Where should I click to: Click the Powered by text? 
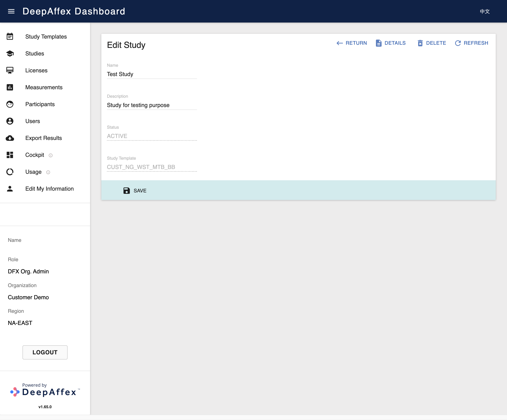point(34,385)
